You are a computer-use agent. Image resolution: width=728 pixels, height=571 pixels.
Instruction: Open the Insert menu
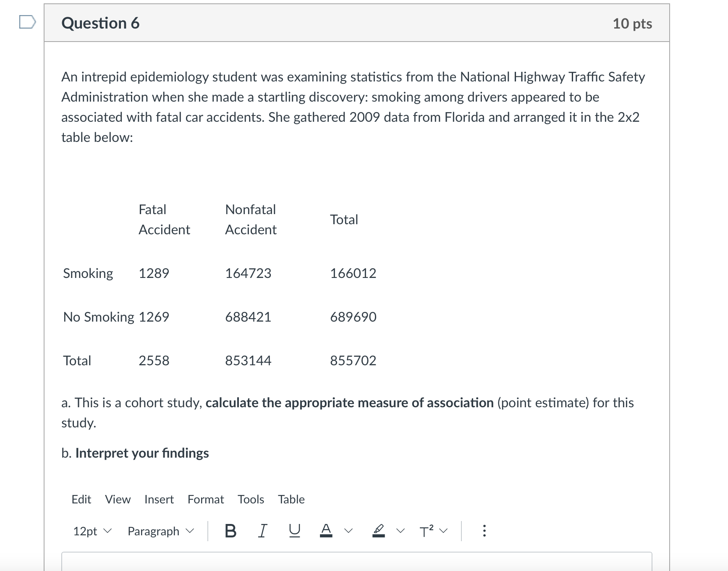(159, 499)
